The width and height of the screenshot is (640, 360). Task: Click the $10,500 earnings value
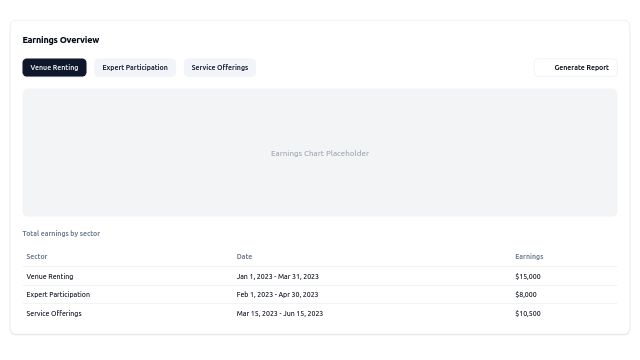click(528, 313)
